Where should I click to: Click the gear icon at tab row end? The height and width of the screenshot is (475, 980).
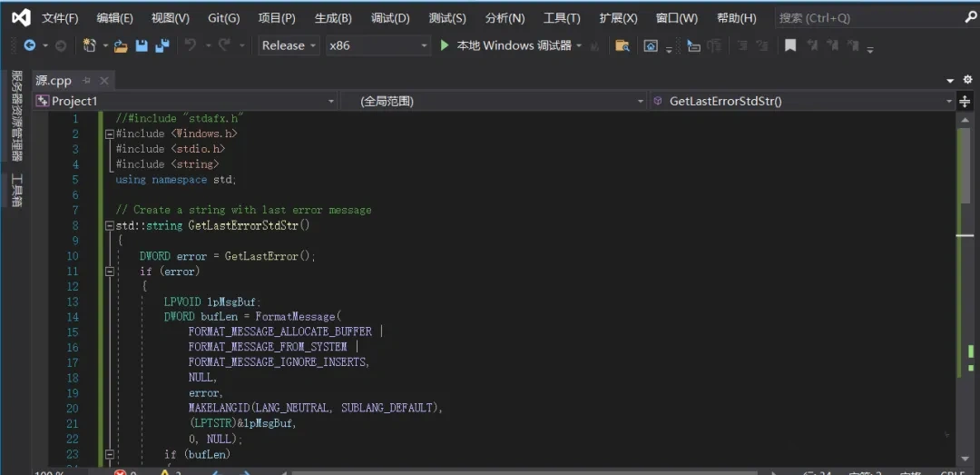(967, 80)
